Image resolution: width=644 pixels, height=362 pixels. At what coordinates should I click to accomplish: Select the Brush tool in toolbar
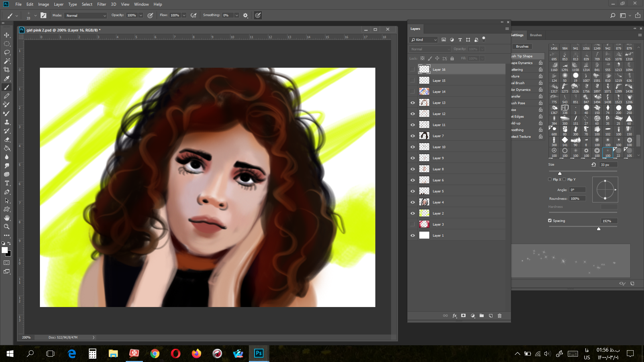pyautogui.click(x=7, y=87)
